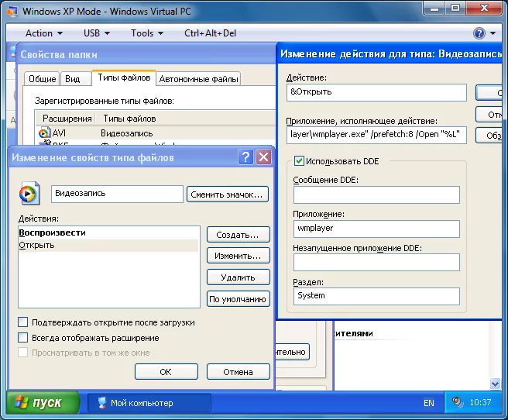The width and height of the screenshot is (508, 420).
Task: Select the Воспроизвести action in list
Action: click(108, 232)
